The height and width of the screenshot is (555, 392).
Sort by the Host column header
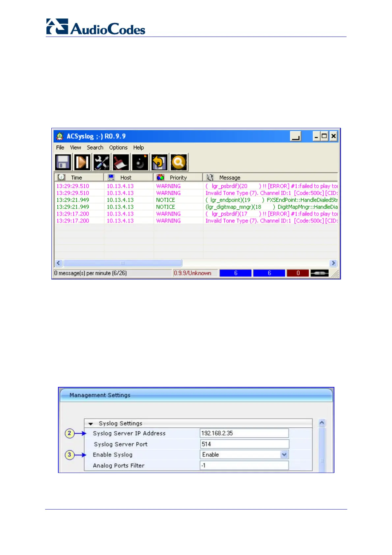(129, 177)
